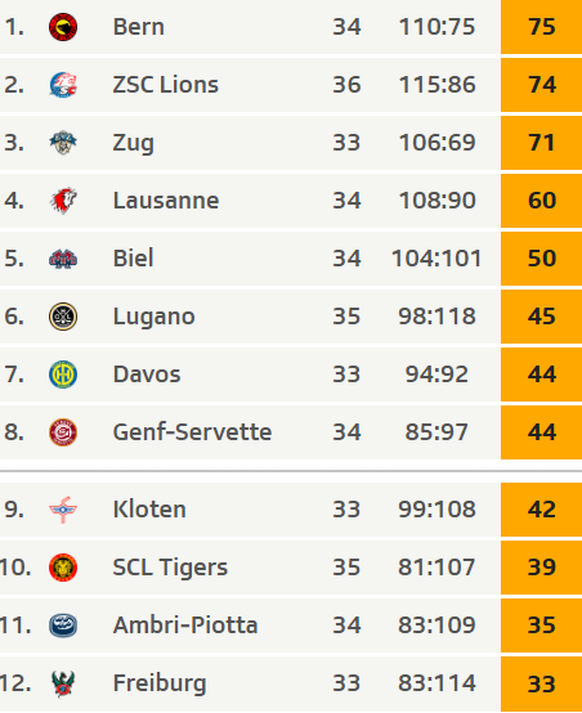Screen dimensions: 582x713
Task: Click the SCL Tigers logo
Action: point(63,567)
